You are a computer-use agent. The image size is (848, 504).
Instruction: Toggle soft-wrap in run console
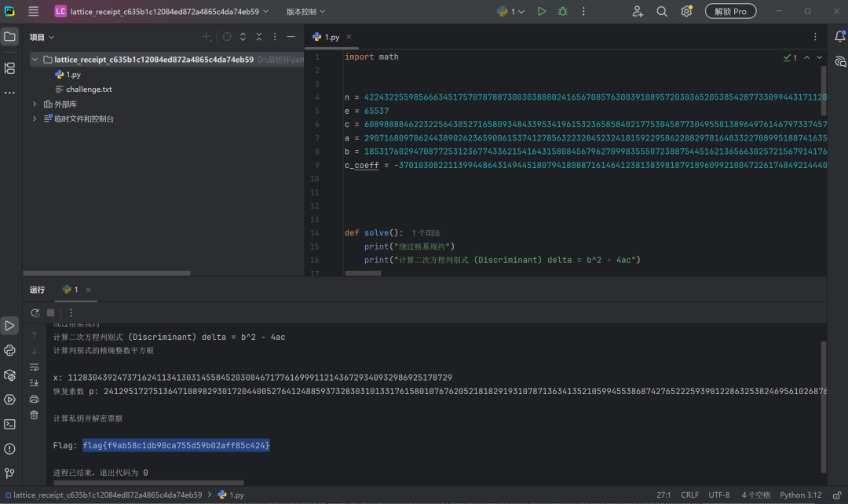pyautogui.click(x=34, y=367)
